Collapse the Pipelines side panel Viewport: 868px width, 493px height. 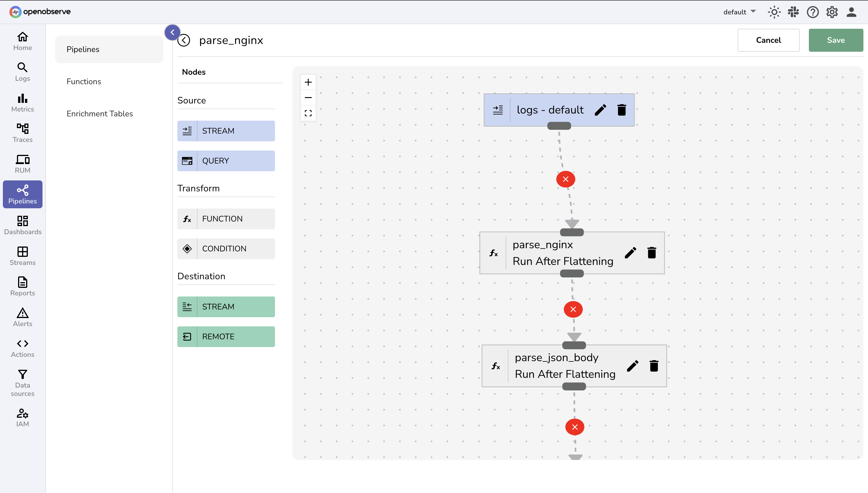point(172,32)
